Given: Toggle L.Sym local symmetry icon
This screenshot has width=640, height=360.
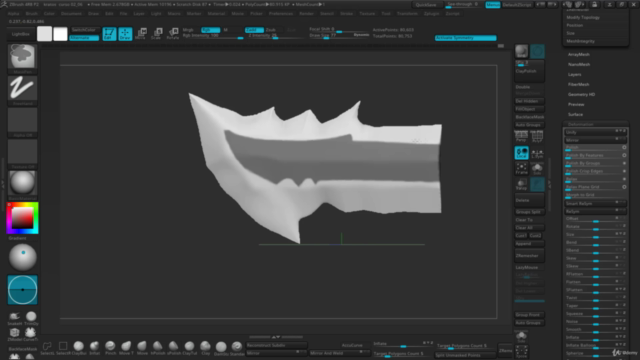Looking at the screenshot, I should coord(537,153).
